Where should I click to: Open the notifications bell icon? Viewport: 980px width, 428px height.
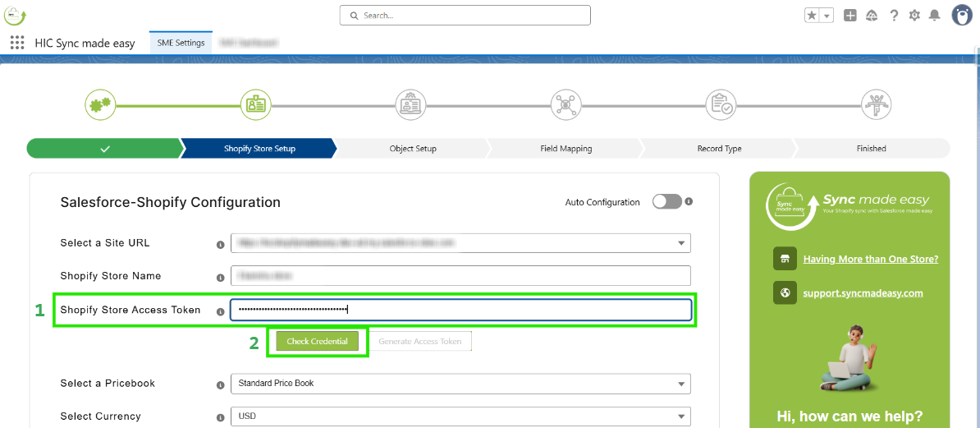pyautogui.click(x=934, y=16)
